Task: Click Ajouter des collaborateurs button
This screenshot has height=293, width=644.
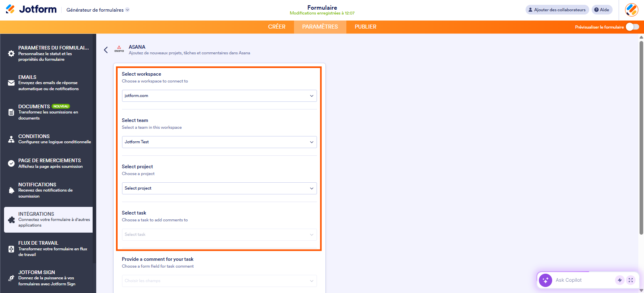Action: click(557, 10)
